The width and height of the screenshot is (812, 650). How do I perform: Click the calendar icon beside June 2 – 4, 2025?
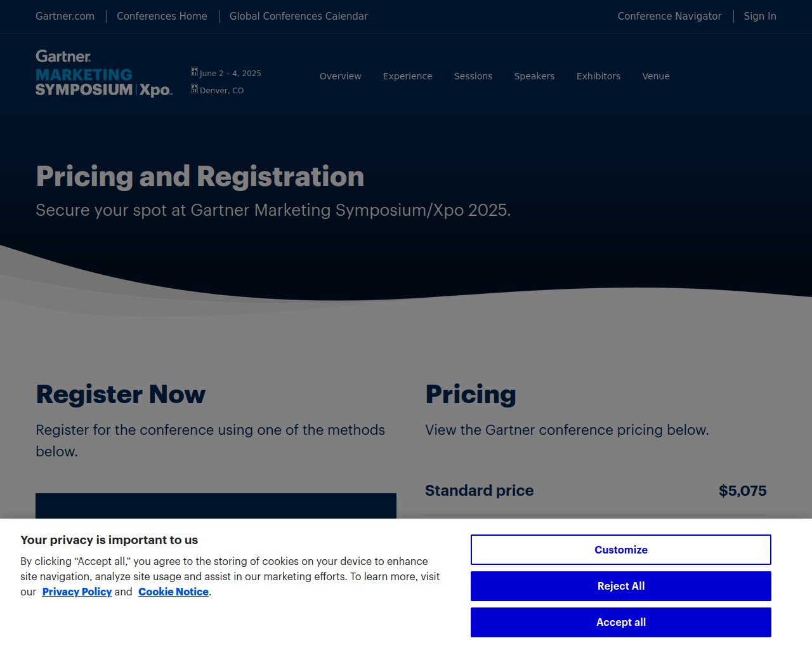[x=194, y=72]
